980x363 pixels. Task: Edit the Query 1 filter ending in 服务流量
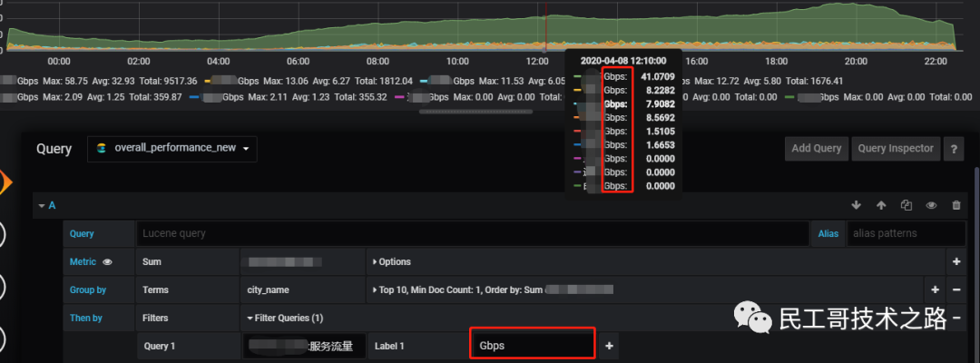[x=305, y=346]
